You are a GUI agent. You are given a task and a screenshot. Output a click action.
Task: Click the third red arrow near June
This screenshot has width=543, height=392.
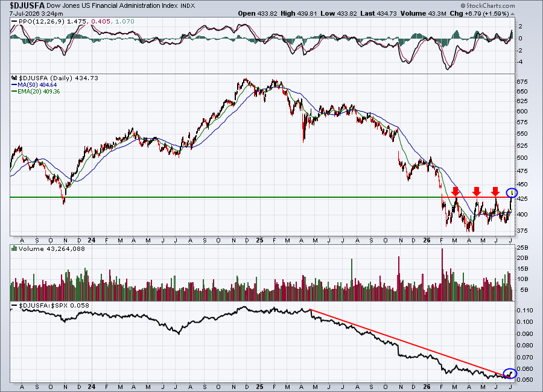(495, 192)
